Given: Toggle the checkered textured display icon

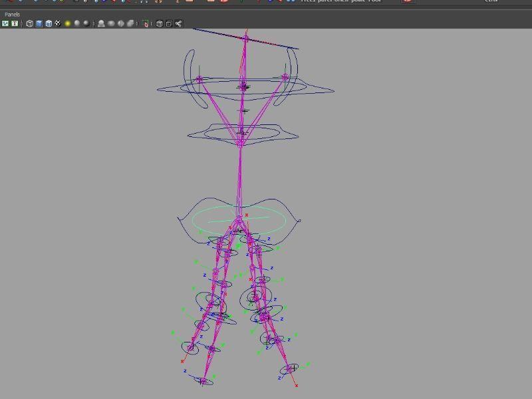Looking at the screenshot, I should 58,23.
